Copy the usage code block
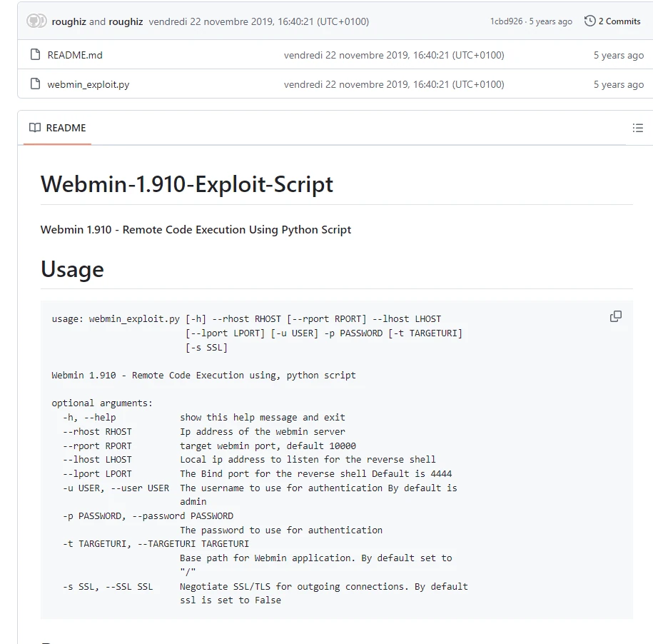This screenshot has width=653, height=644. (615, 316)
